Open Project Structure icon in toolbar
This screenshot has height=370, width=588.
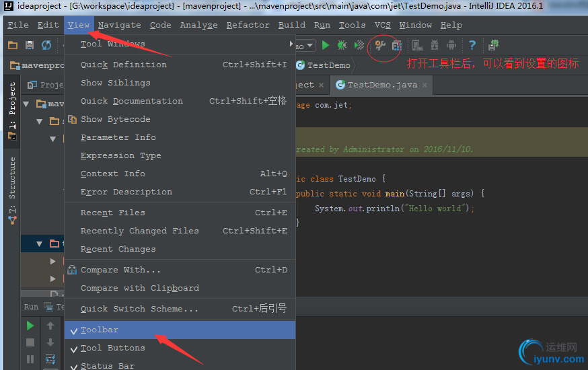tap(397, 45)
